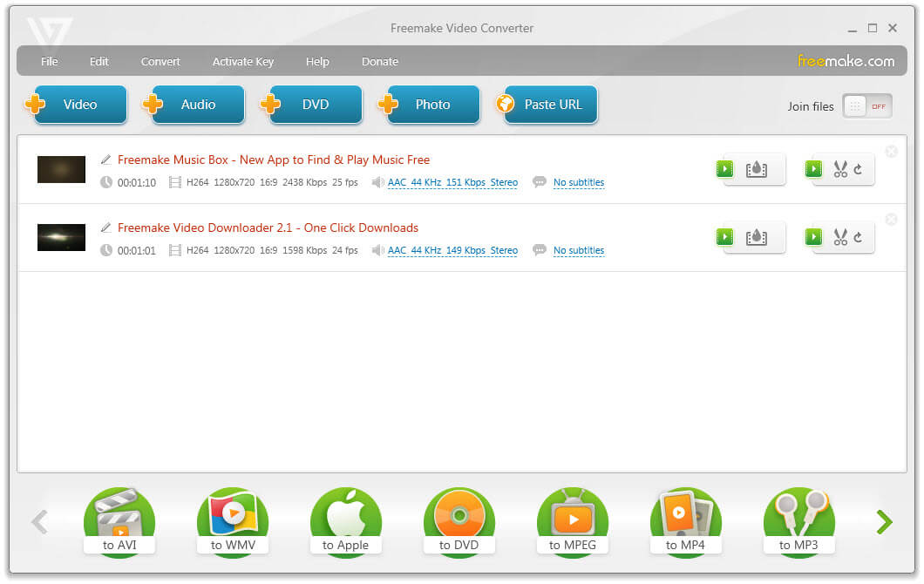Click the speaker icon for Video Downloader

pos(377,250)
